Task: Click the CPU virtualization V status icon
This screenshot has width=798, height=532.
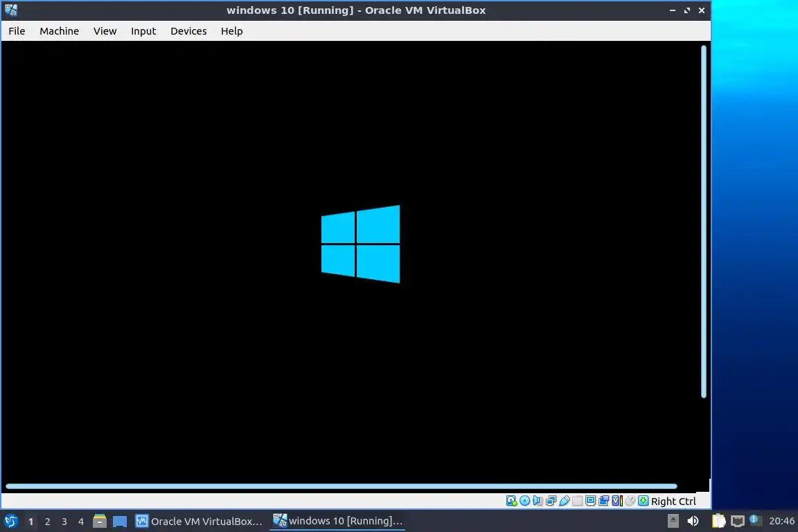Action: click(617, 501)
